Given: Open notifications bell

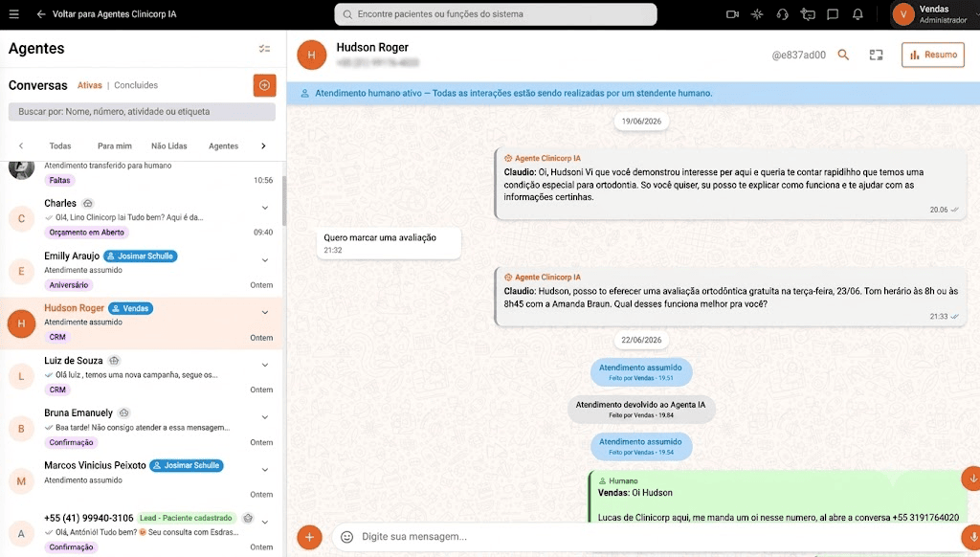Looking at the screenshot, I should [x=857, y=13].
